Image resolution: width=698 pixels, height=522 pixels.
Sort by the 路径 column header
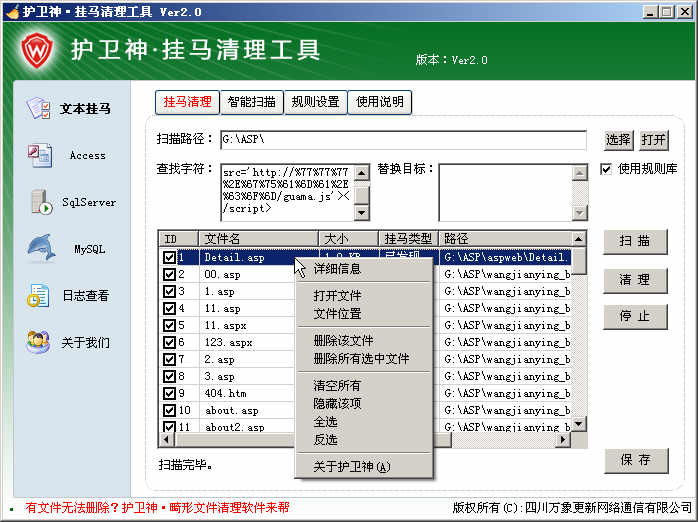coord(505,239)
